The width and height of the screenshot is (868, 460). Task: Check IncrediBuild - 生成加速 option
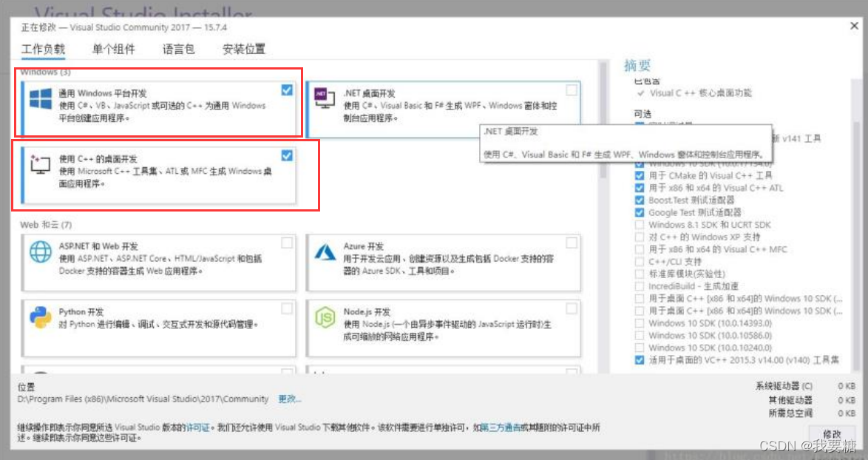coord(640,286)
